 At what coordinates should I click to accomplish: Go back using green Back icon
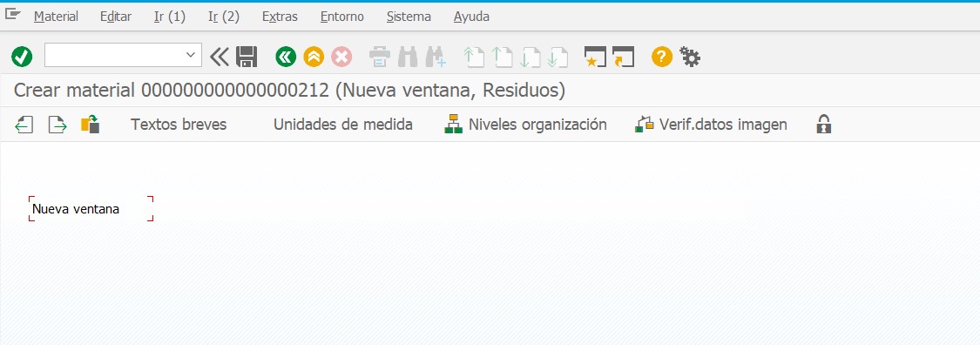(286, 57)
